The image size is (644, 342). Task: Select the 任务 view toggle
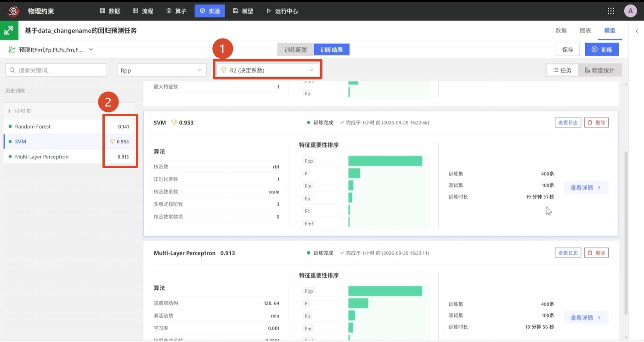point(562,70)
